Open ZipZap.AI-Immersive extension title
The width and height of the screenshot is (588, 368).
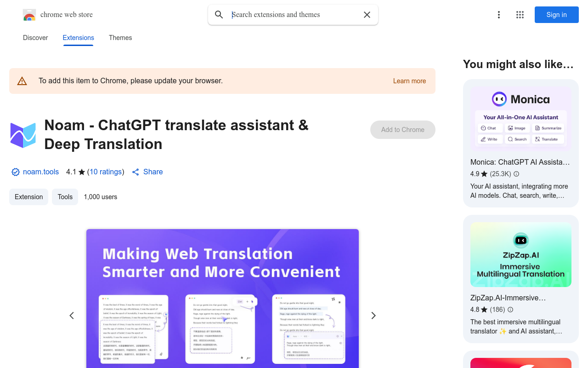[508, 298]
